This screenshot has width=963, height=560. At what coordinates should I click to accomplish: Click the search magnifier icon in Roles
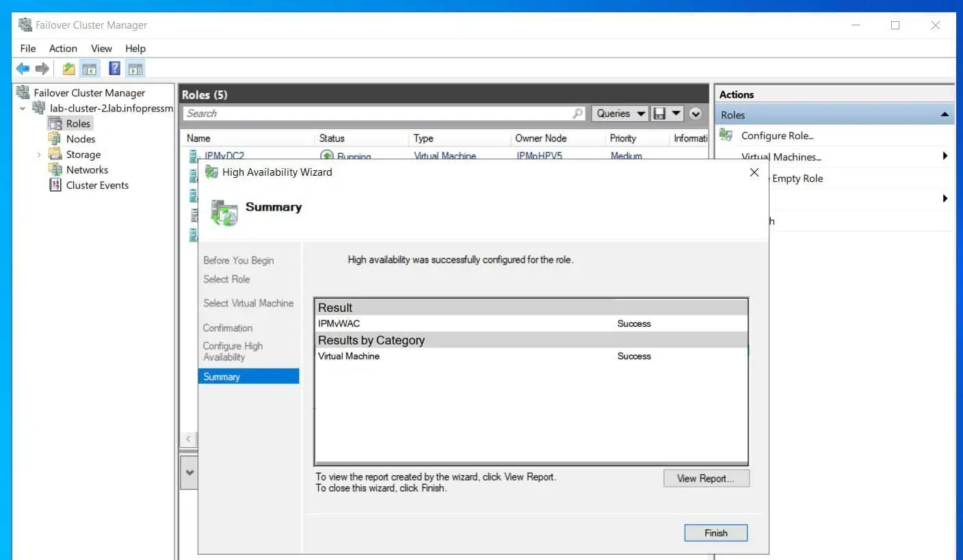(x=578, y=114)
